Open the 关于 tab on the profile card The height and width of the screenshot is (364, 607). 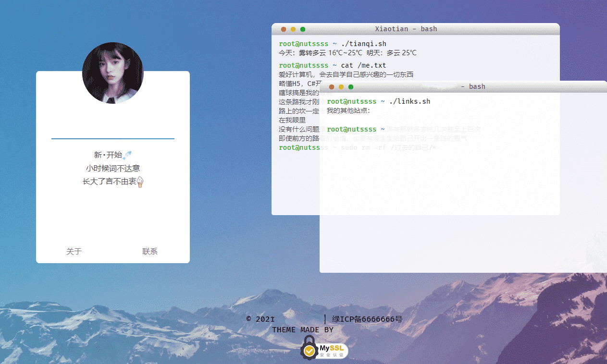74,251
